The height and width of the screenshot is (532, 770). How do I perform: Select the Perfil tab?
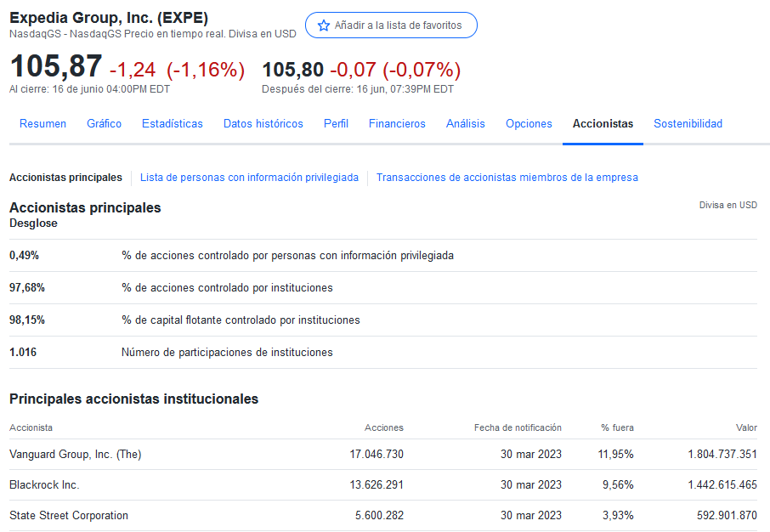click(336, 124)
